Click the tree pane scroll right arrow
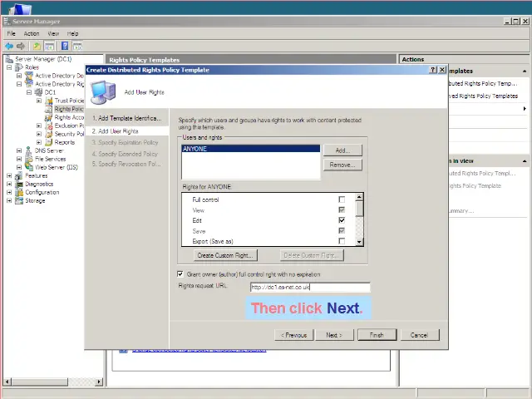 (99, 382)
